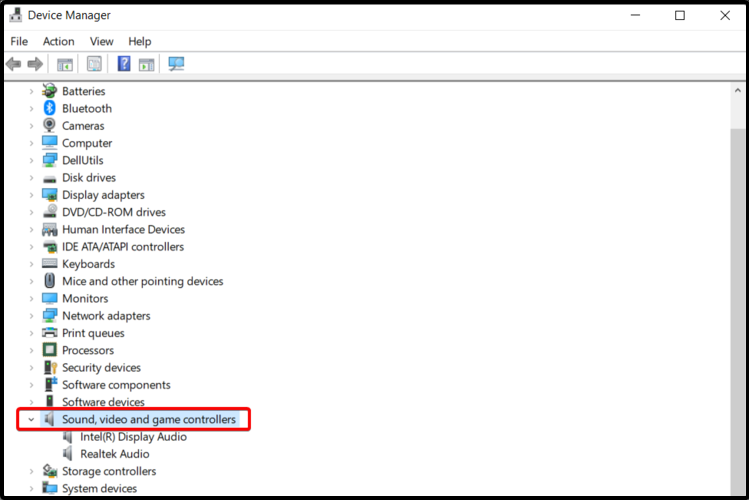Click the Cameras webcam icon
The width and height of the screenshot is (749, 500).
[49, 126]
